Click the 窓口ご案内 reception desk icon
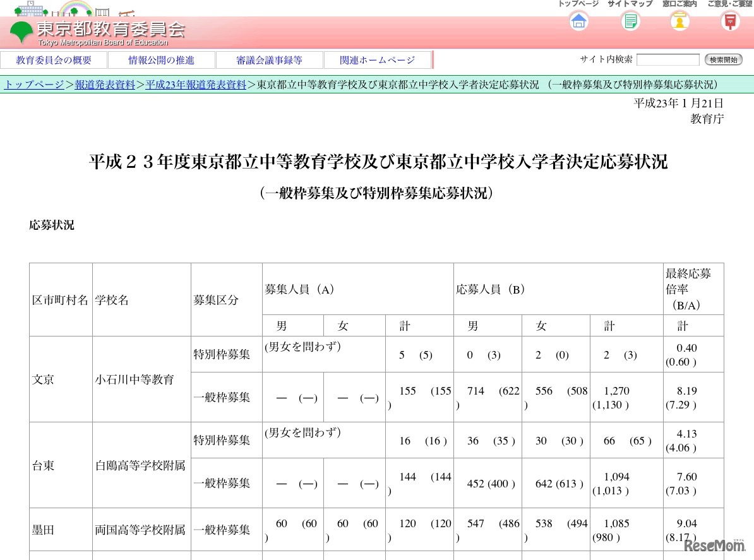Viewport: 754px width, 560px height. click(x=679, y=21)
